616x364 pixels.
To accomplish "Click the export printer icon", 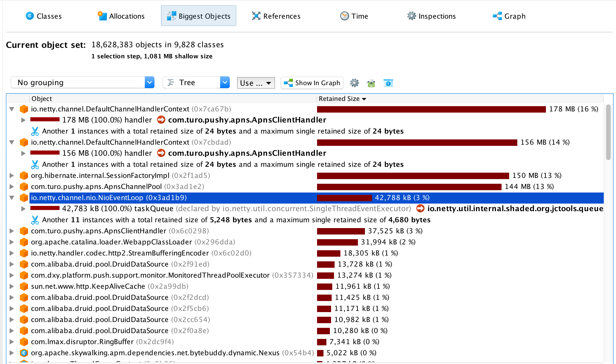I will click(371, 83).
